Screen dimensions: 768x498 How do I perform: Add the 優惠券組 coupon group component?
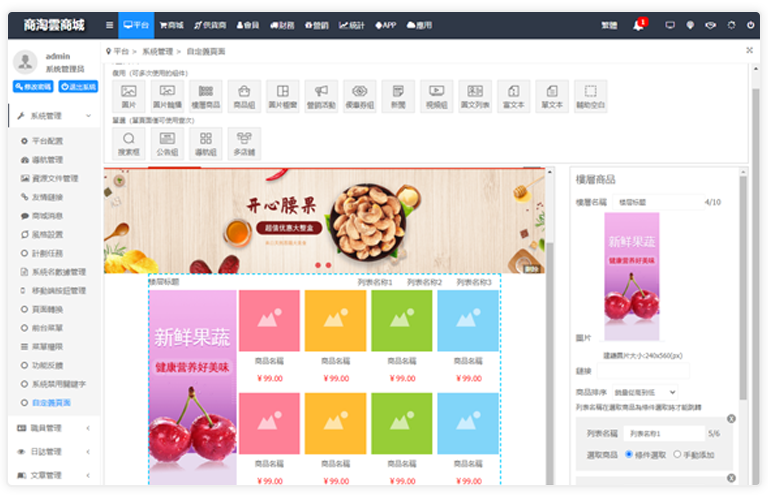(360, 96)
